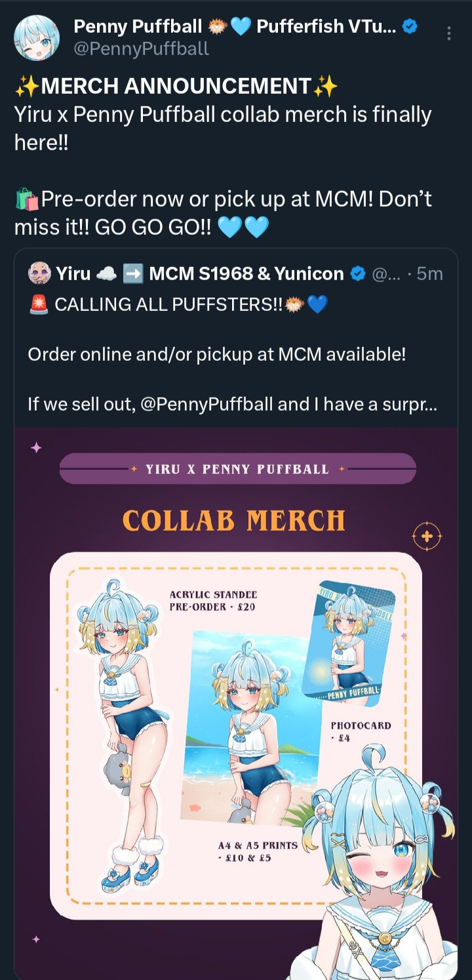The image size is (472, 980).
Task: Open the three-dot tweet options menu
Action: coord(448,33)
